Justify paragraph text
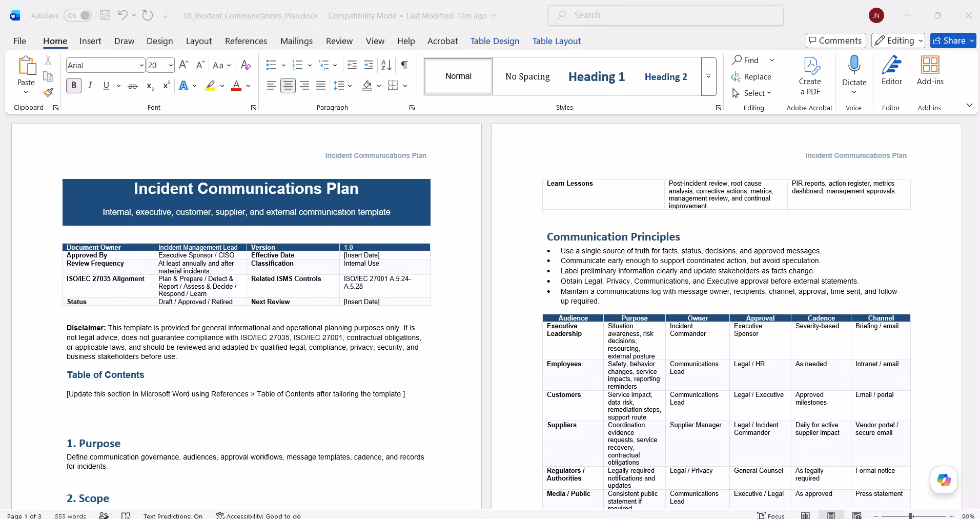Screen dimensions: 980x519 click(321, 86)
